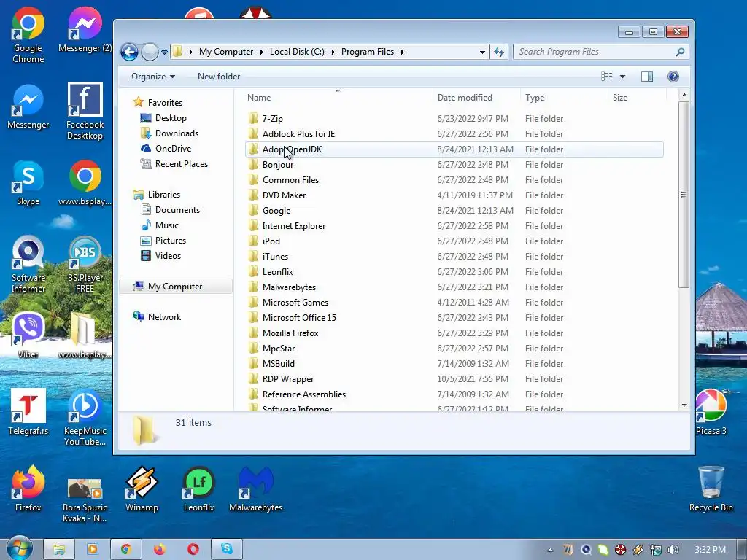Select My Computer in address breadcrumb
The height and width of the screenshot is (560, 747).
pyautogui.click(x=226, y=52)
